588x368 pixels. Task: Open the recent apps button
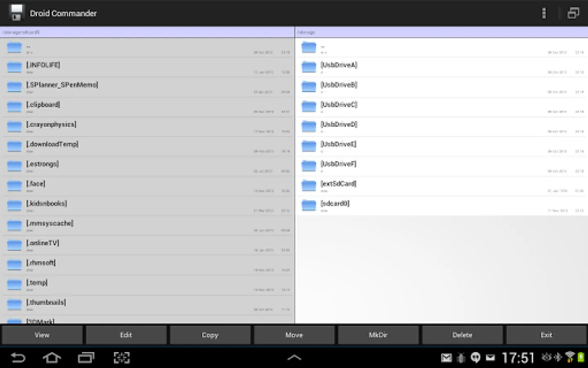tap(86, 358)
